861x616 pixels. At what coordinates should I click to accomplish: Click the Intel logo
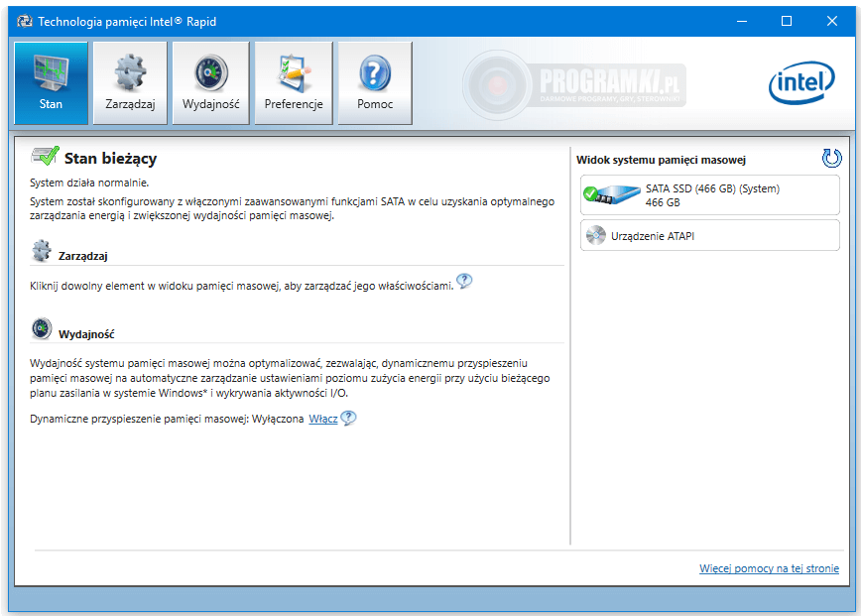tap(801, 83)
